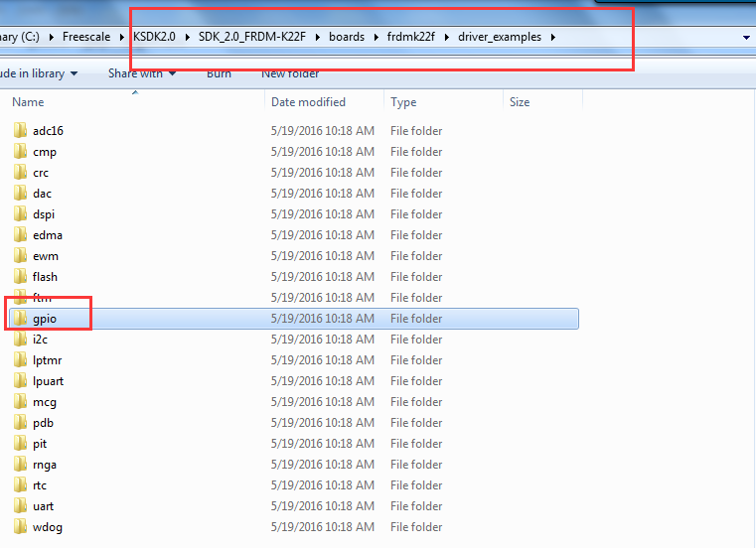
Task: Select the pit folder icon
Action: coord(20,444)
